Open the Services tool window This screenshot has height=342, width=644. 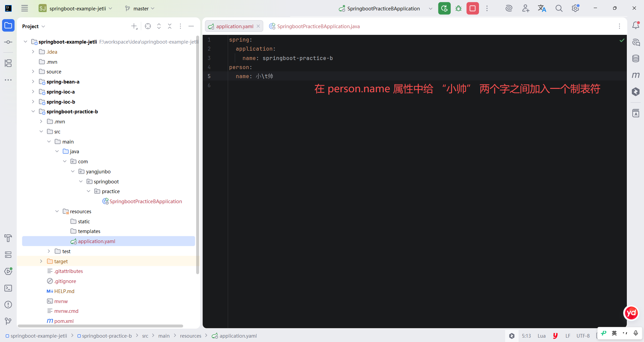click(8, 254)
